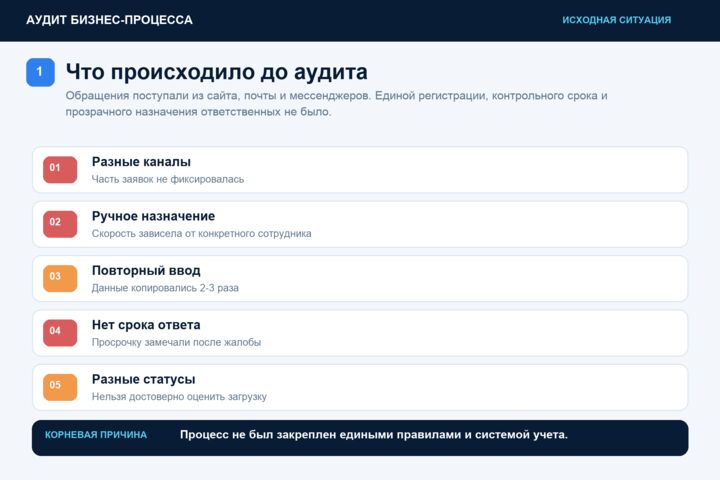Click the text "Просрочку замечали после жалобы"
This screenshot has width=720, height=480.
(x=176, y=342)
